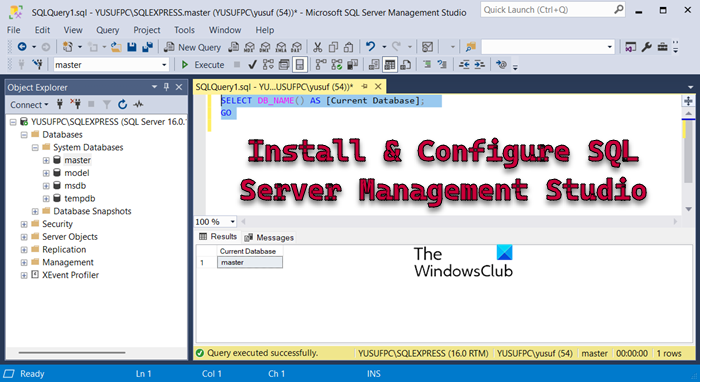Viewport: 702px width, 382px height.
Task: Undo the last action
Action: click(370, 47)
